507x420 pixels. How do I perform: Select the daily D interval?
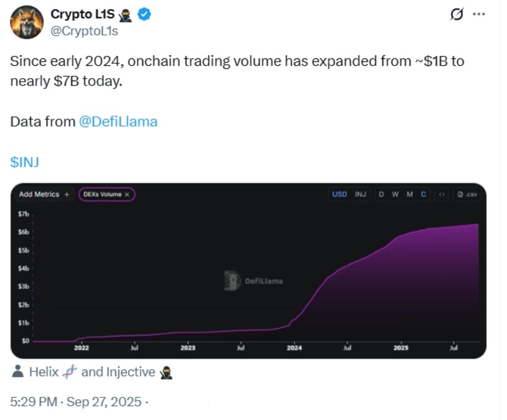point(381,194)
